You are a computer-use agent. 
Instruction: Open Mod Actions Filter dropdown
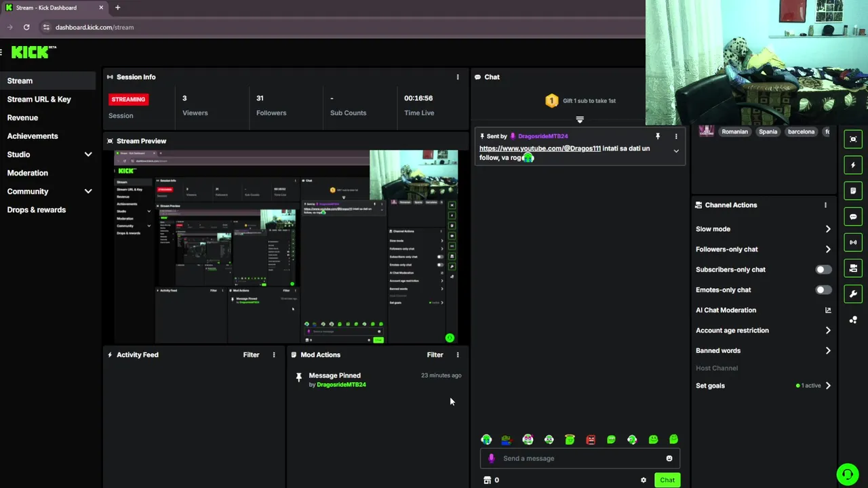[x=435, y=354]
